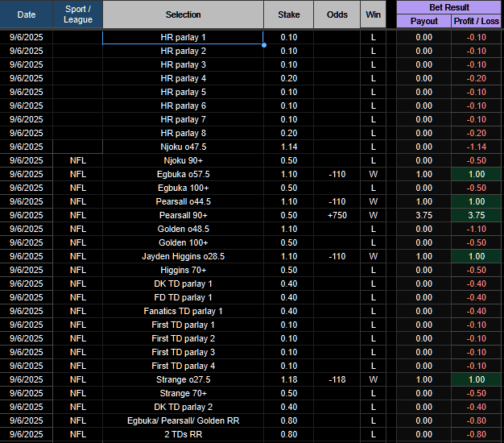Click the empty Odds cell in HR parlay 1 row
Screen dimensions: 504x443
coord(337,37)
